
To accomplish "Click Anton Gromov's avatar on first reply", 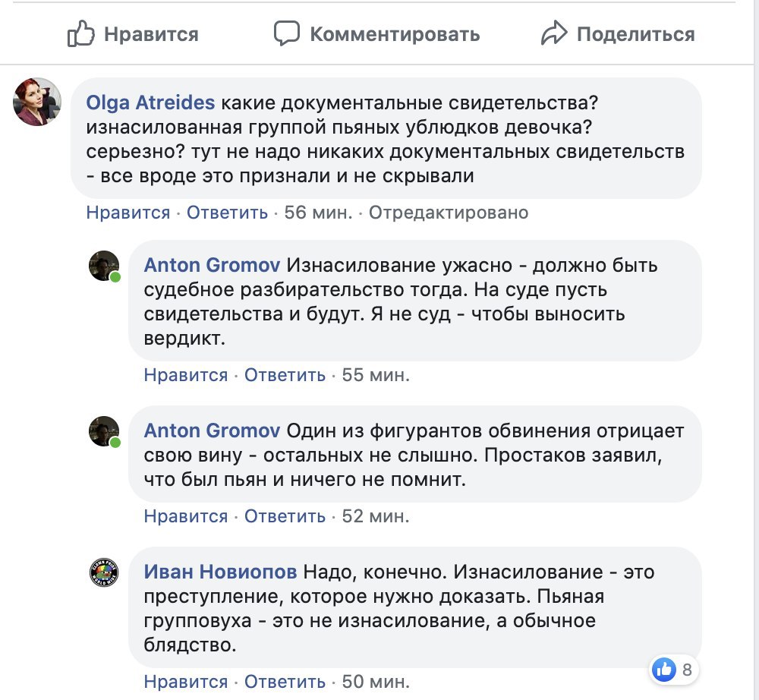I will (104, 266).
